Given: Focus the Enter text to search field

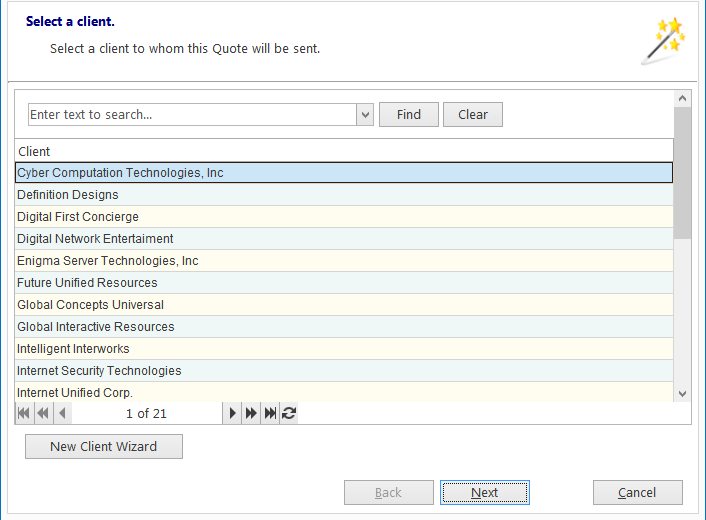Looking at the screenshot, I should coord(192,115).
